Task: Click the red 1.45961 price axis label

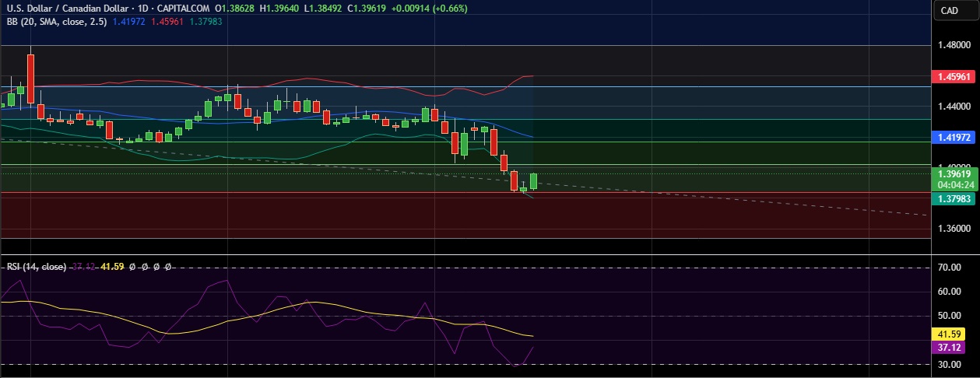Action: tap(952, 77)
